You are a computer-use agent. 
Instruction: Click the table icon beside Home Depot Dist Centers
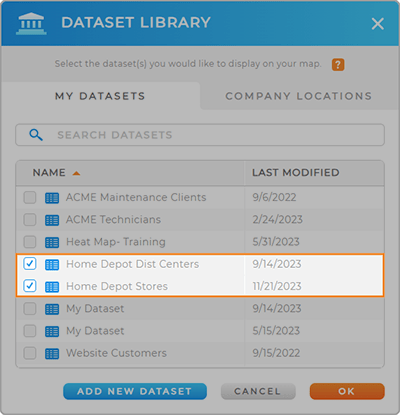52,265
